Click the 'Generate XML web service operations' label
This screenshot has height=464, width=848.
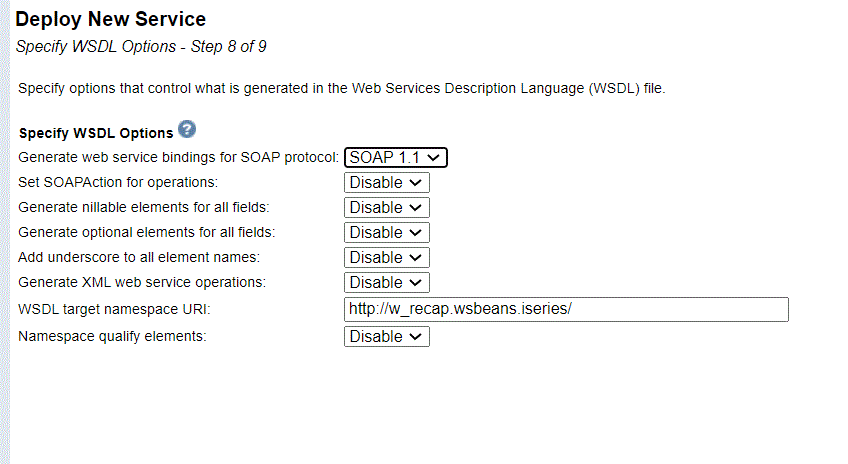142,282
